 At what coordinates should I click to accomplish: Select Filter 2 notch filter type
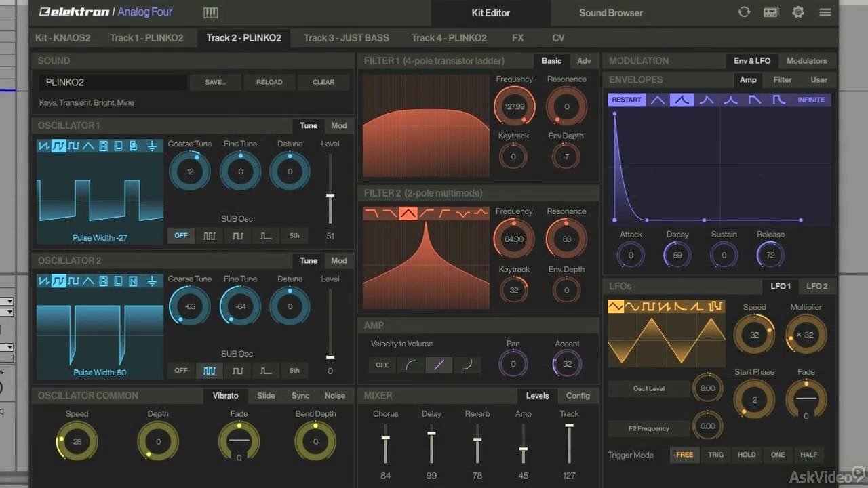(x=462, y=213)
